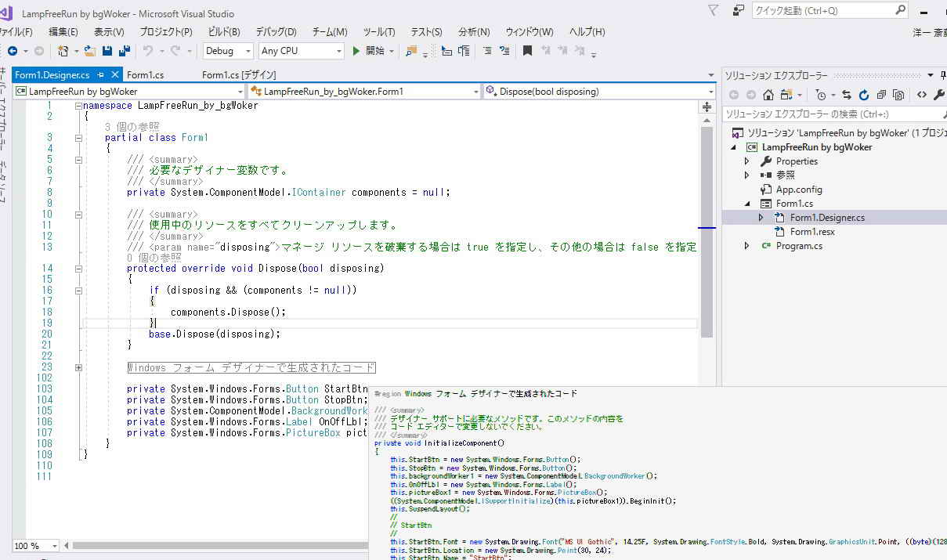Open the ヘルプ(H) menu
947x560 pixels.
[x=587, y=32]
